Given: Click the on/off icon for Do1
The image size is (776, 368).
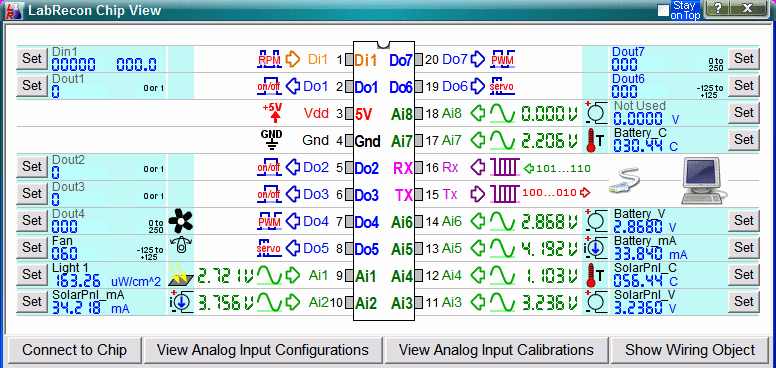Looking at the screenshot, I should [x=269, y=86].
